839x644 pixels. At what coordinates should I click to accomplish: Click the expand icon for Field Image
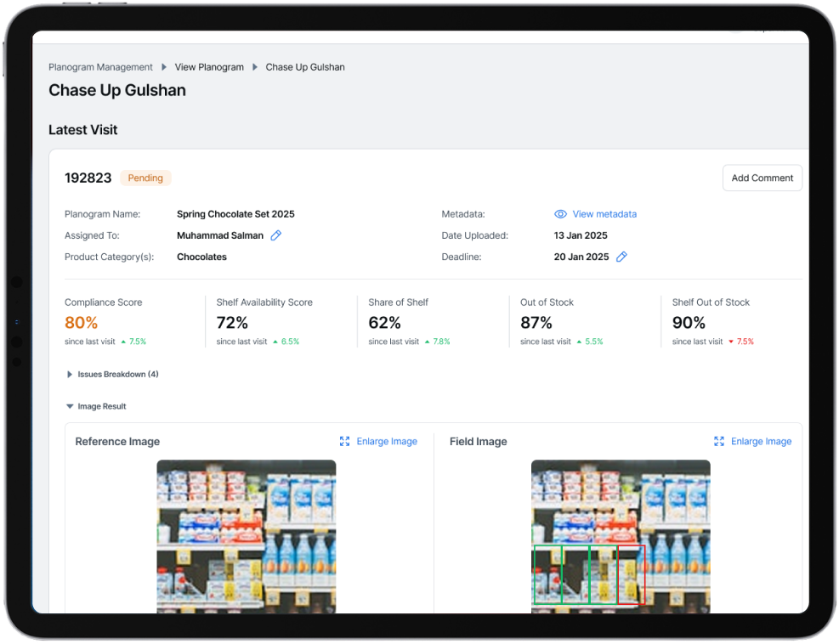coord(719,441)
